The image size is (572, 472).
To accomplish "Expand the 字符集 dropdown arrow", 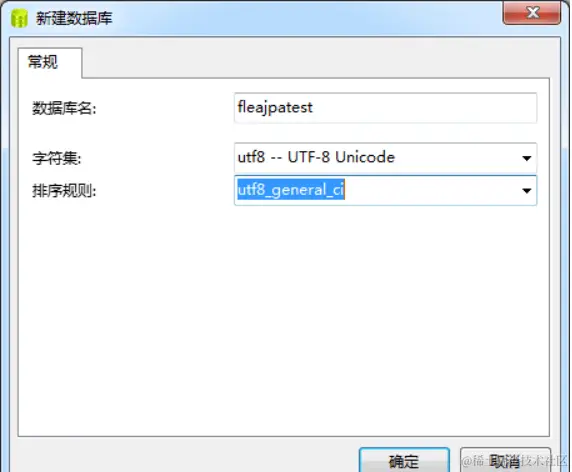I will 526,158.
